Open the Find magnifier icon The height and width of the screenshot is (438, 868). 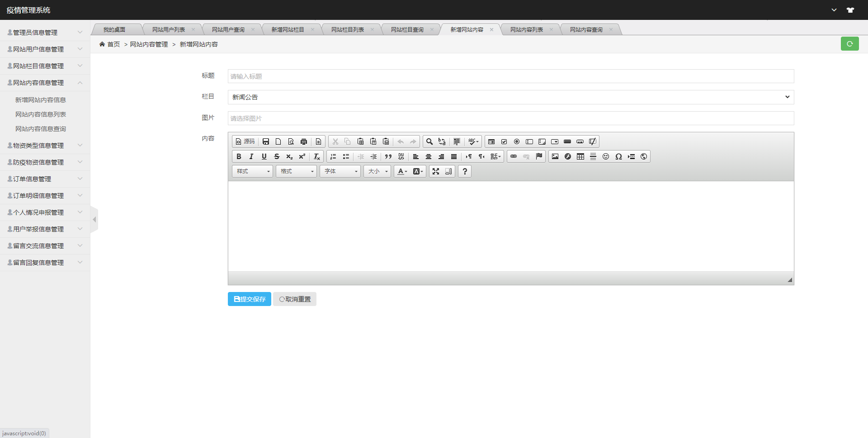click(x=429, y=141)
